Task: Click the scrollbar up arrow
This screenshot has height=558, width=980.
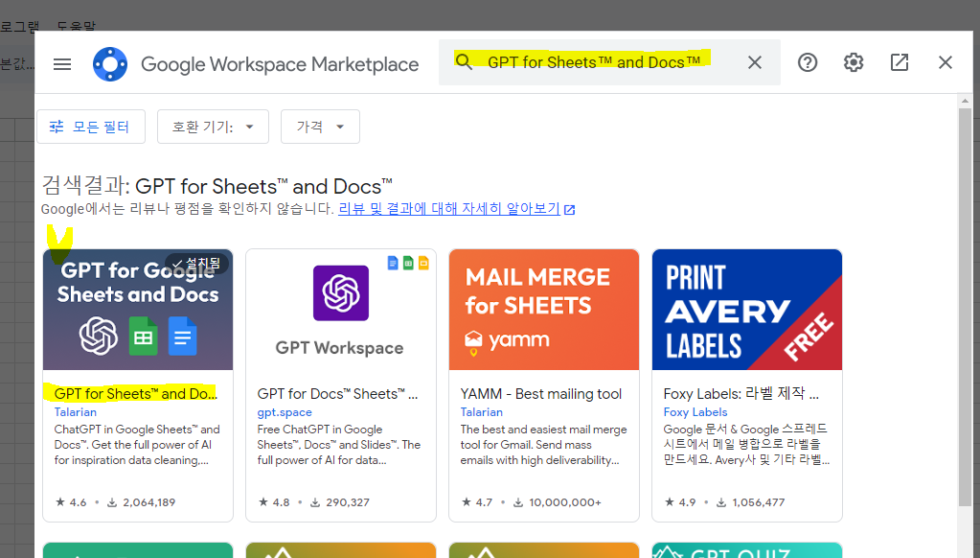Action: coord(965,101)
